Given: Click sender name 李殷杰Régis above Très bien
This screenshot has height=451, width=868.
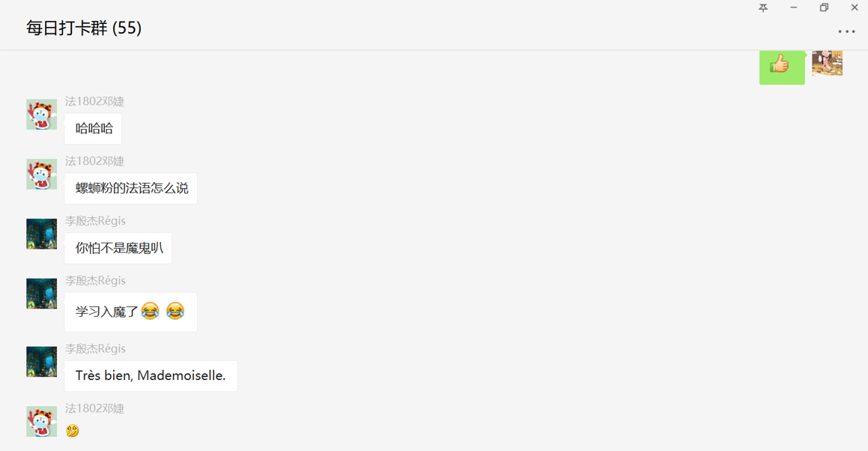Looking at the screenshot, I should pos(95,348).
